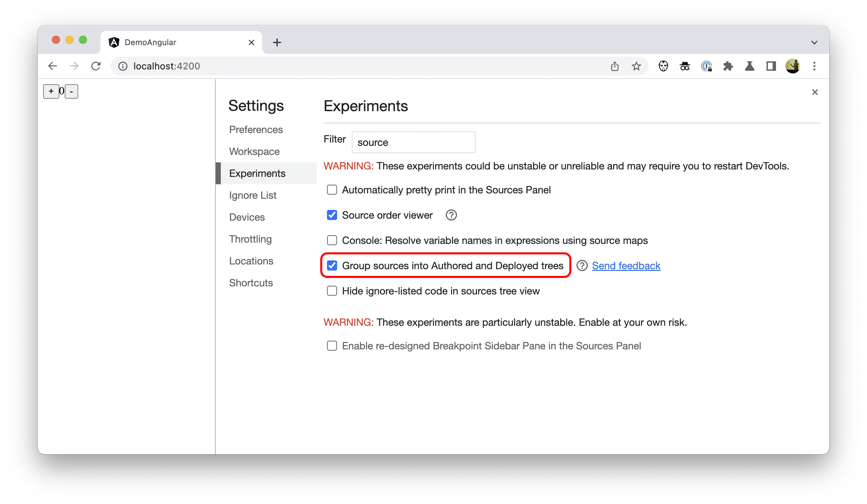Viewport: 867px width, 504px height.
Task: Click the Chrome menu three-dot icon
Action: (x=814, y=66)
